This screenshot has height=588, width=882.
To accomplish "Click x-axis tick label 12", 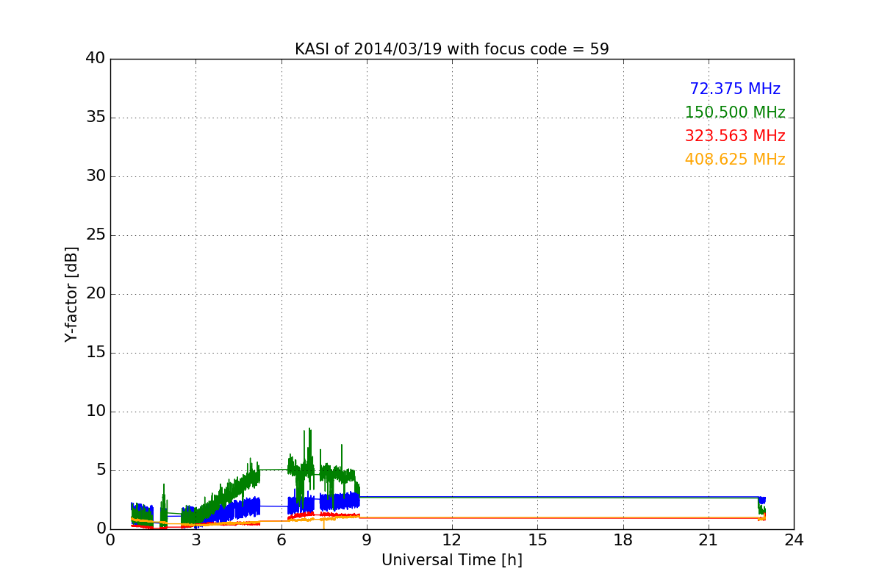I will [x=452, y=540].
